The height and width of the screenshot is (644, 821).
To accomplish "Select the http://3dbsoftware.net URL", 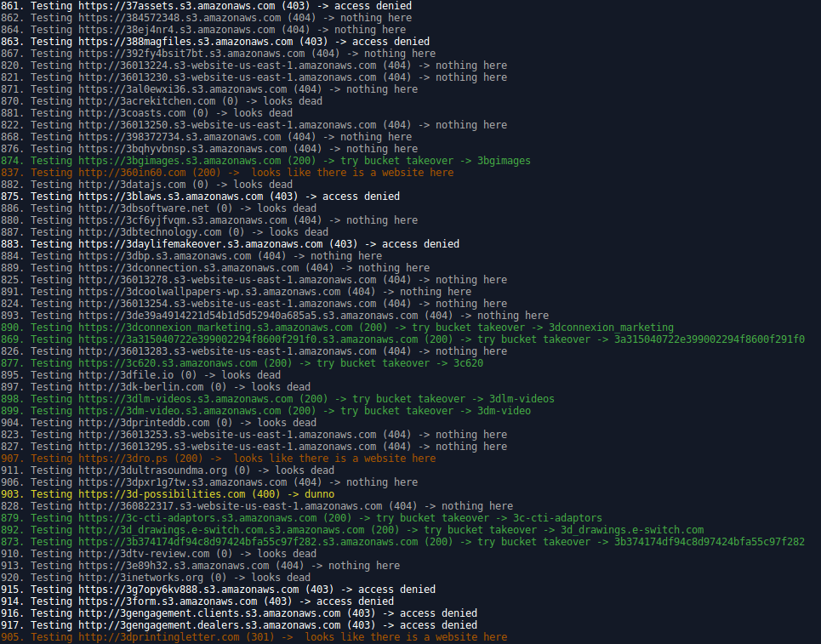I will (x=144, y=208).
